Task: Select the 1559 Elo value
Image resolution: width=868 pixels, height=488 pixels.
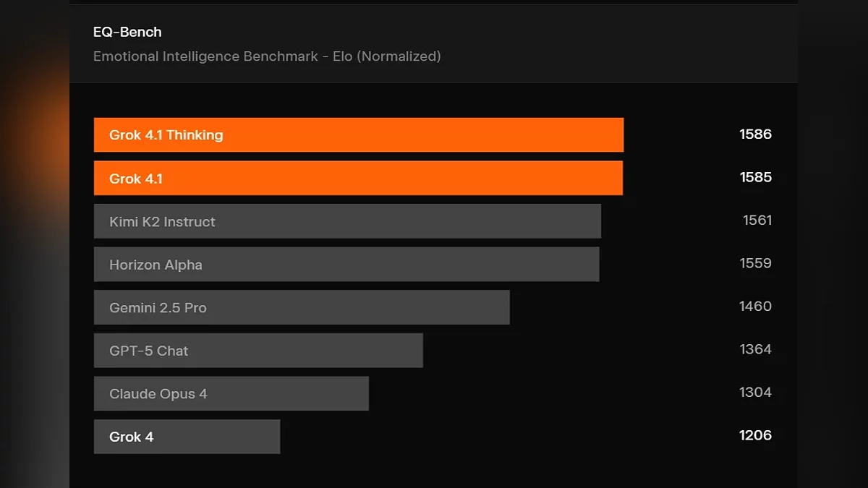Action: coord(755,263)
